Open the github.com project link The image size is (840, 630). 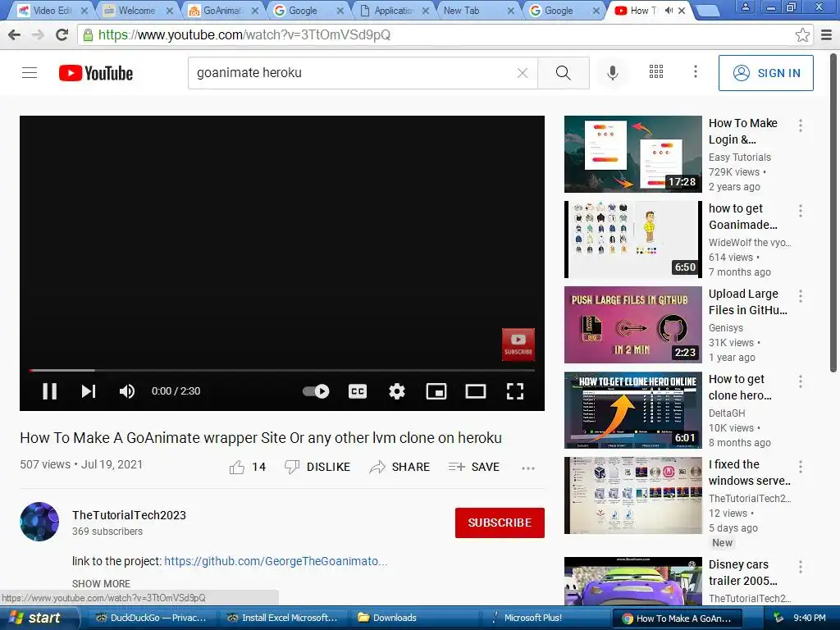(x=276, y=561)
